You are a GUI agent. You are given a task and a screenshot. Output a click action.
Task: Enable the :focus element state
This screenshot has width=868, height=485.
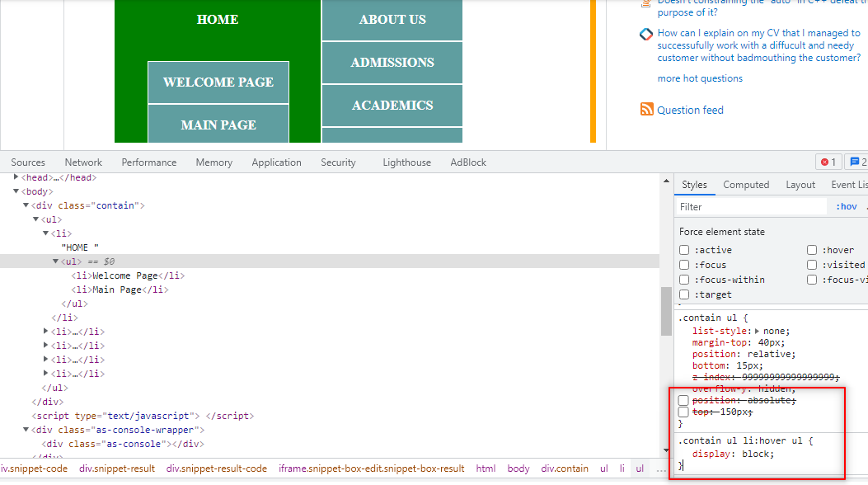click(x=684, y=266)
